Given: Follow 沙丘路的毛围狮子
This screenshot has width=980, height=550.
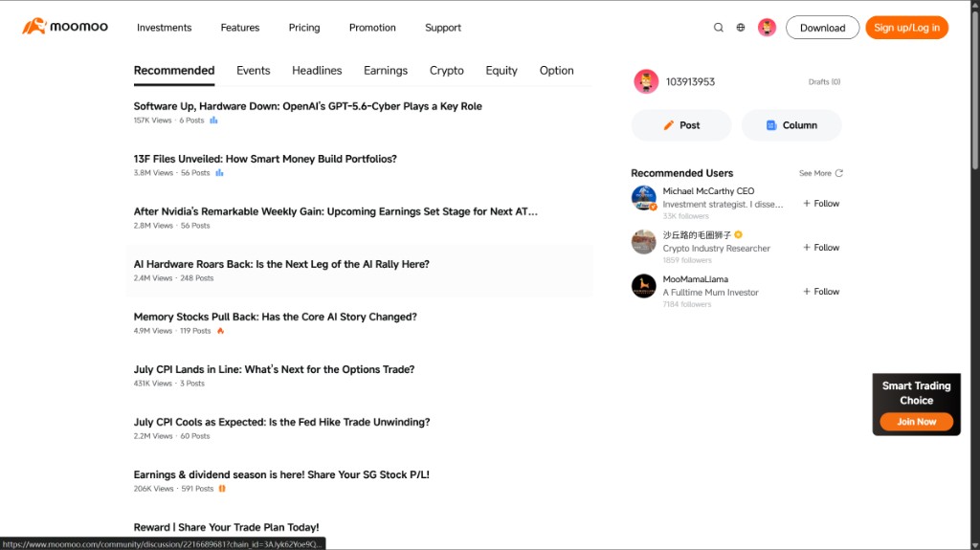Looking at the screenshot, I should tap(821, 248).
